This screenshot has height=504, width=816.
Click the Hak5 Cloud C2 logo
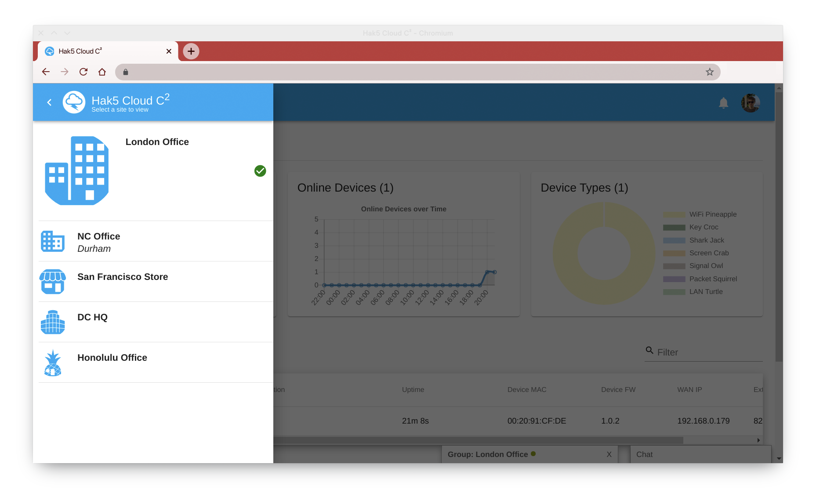(74, 102)
